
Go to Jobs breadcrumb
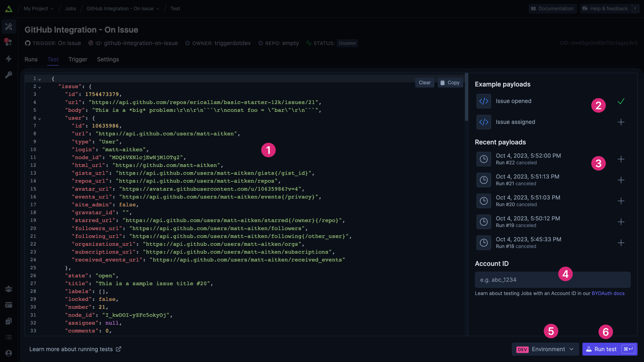tap(70, 8)
